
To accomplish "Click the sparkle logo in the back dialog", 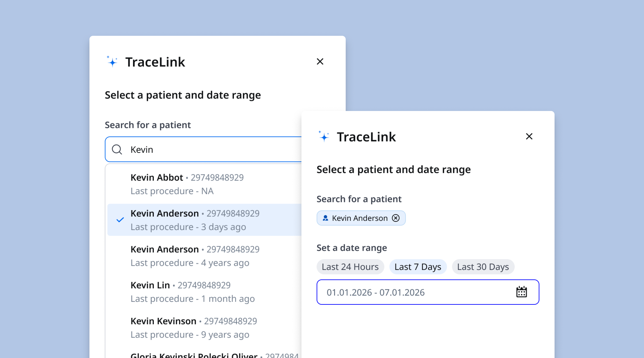I will point(112,62).
